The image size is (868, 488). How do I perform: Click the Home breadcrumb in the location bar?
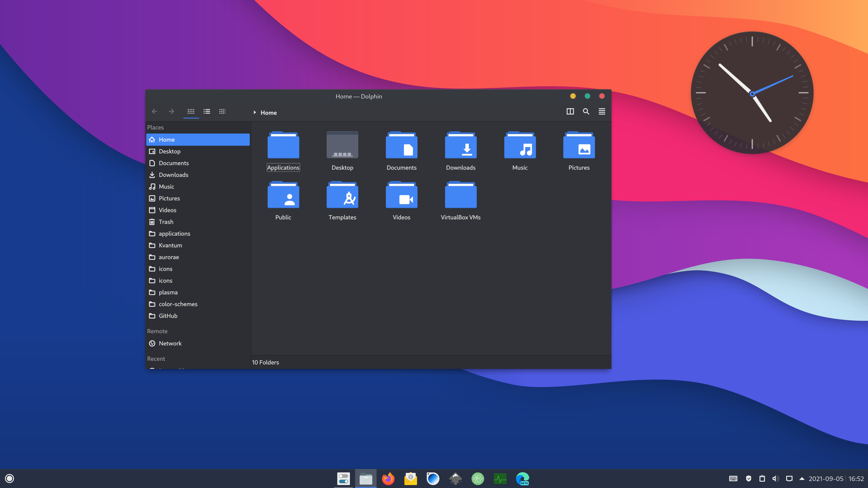(269, 113)
